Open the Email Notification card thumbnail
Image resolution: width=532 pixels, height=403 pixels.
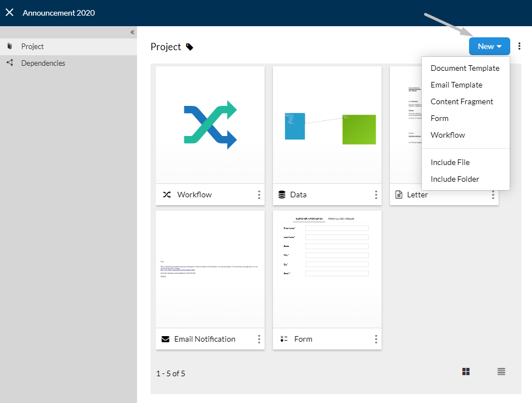211,269
